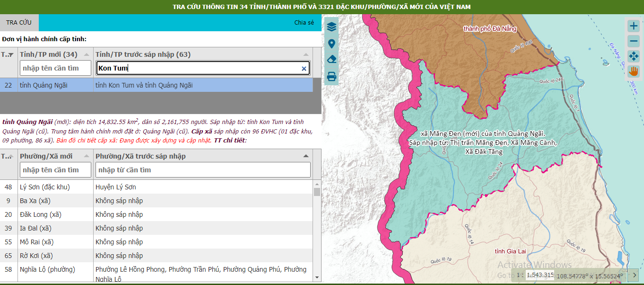The height and width of the screenshot is (285, 644).
Task: Activate the eraser tool on map
Action: tap(331, 60)
